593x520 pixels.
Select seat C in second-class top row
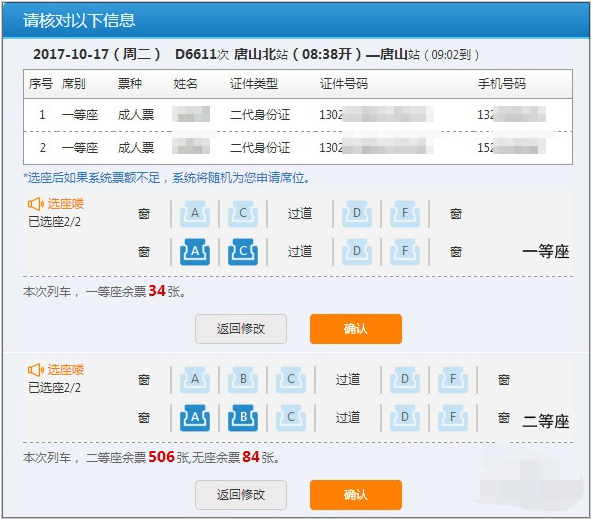(x=291, y=380)
